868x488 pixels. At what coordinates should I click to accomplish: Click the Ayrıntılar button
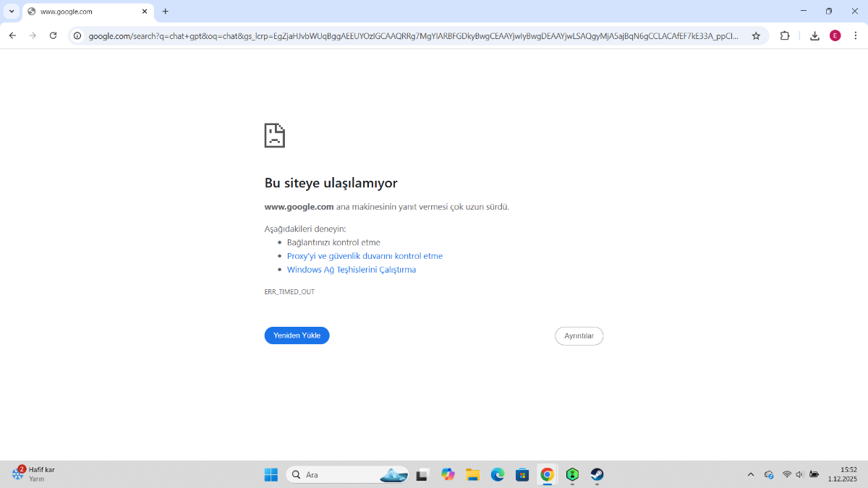coord(579,336)
